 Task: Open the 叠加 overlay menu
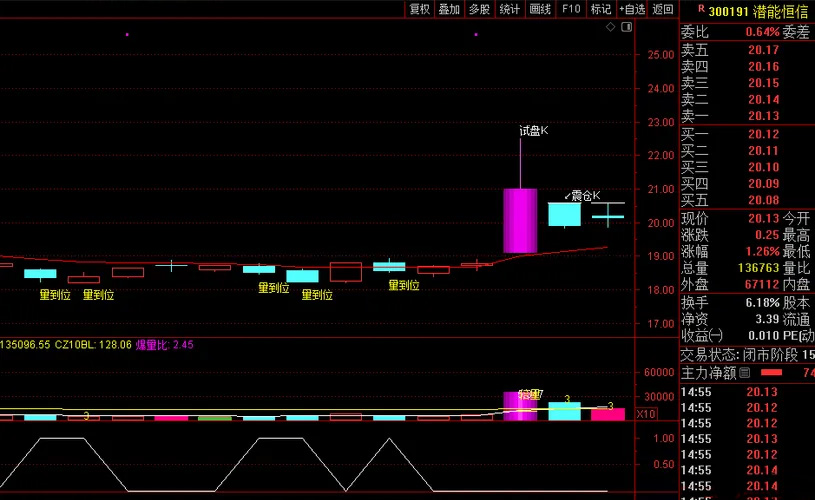click(x=449, y=9)
